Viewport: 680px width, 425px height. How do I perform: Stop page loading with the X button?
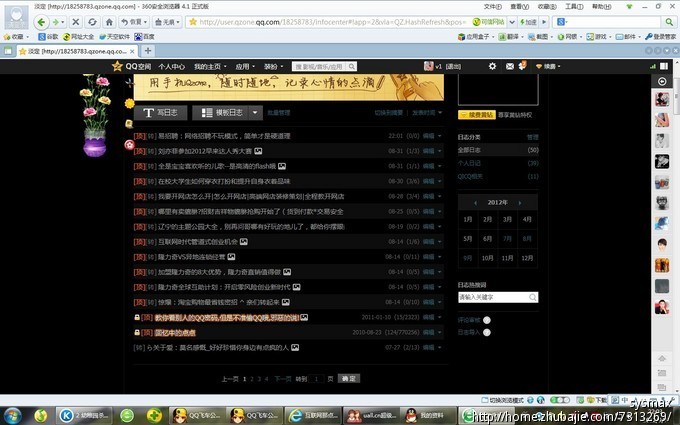75,22
